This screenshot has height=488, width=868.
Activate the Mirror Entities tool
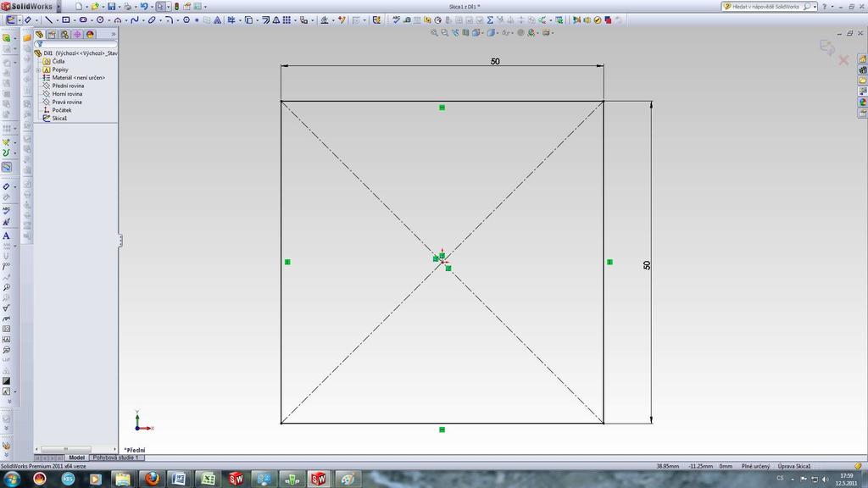coord(275,20)
